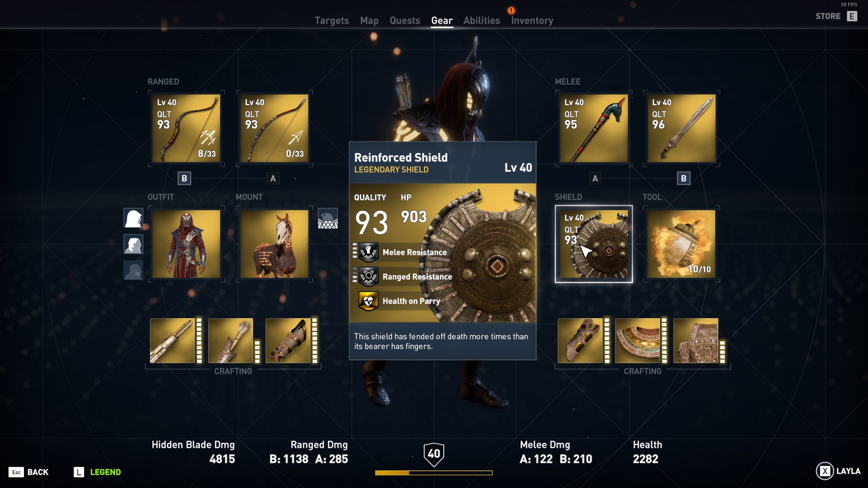
Task: Open the STORE
Action: click(836, 16)
